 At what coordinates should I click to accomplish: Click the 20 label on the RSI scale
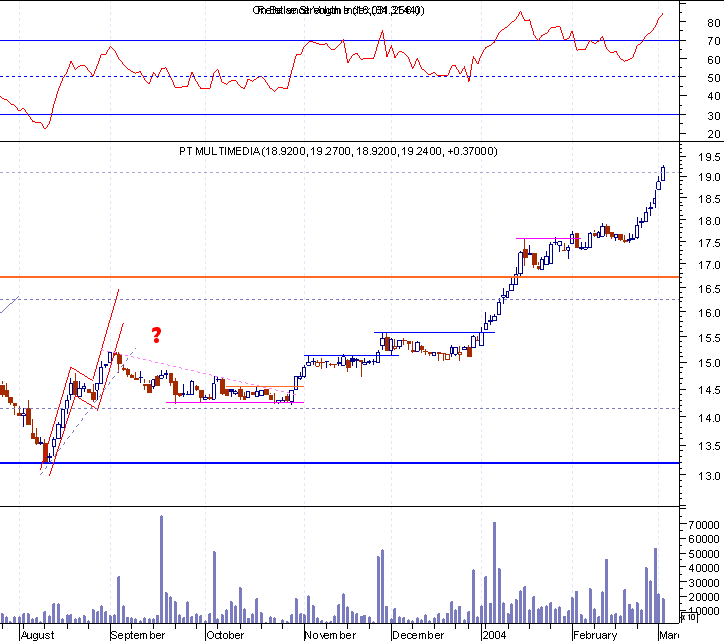click(x=713, y=134)
